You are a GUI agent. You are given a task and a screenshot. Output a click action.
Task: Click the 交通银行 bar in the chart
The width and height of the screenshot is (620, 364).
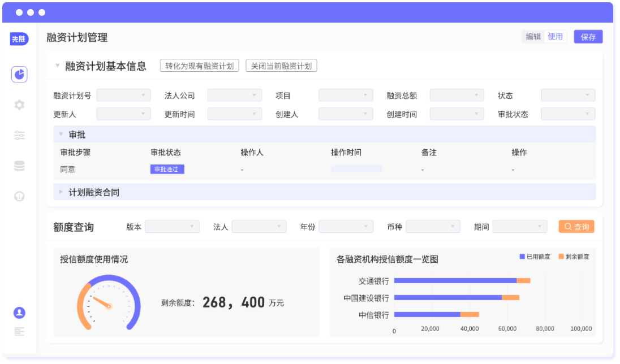(455, 280)
